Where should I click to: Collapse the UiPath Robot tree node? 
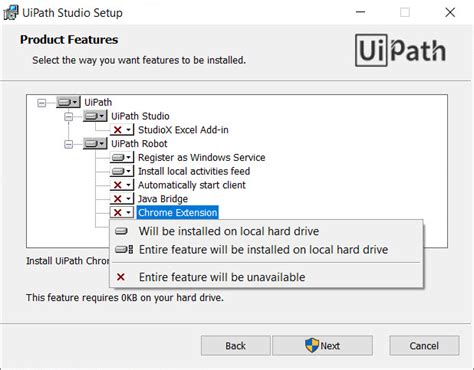[68, 144]
